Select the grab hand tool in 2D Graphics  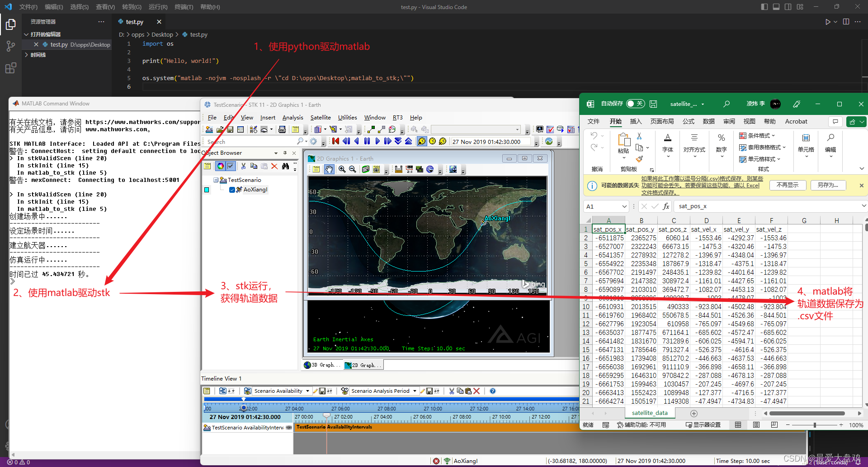pyautogui.click(x=329, y=169)
